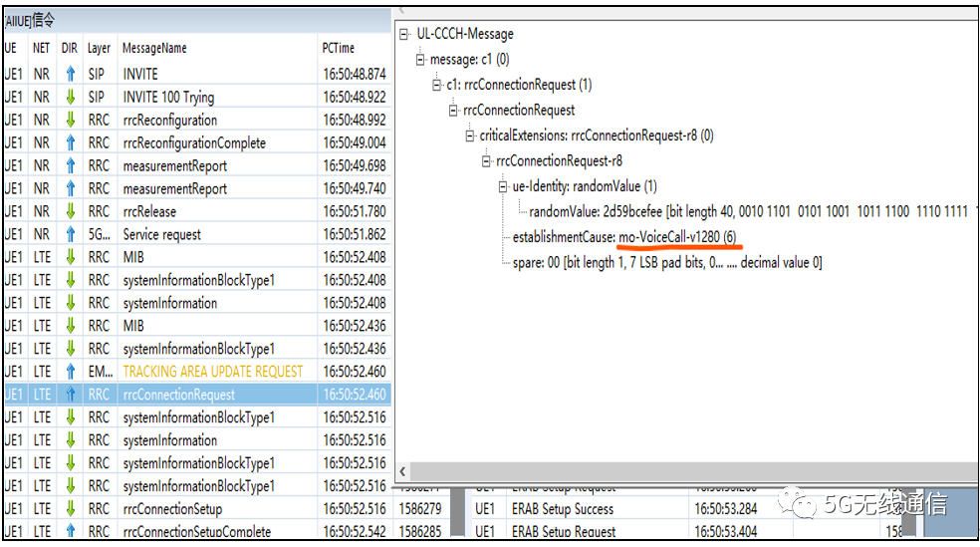The width and height of the screenshot is (980, 547).
Task: Click the downlink arrow on systemInformationBlockType1 16:50:52.436 row
Action: pyautogui.click(x=71, y=349)
